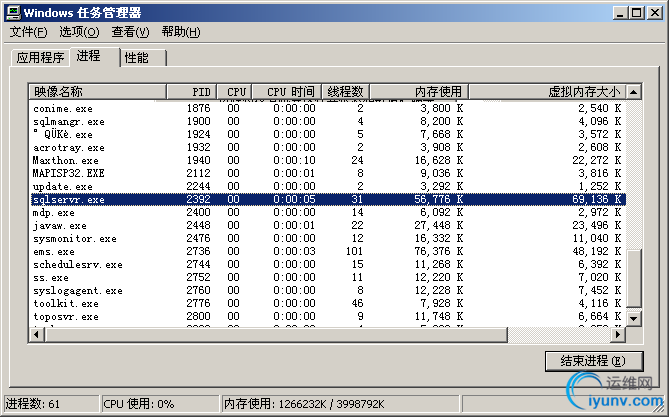669x417 pixels.
Task: Click the CPU 使用: 0% status panel
Action: coord(160,404)
